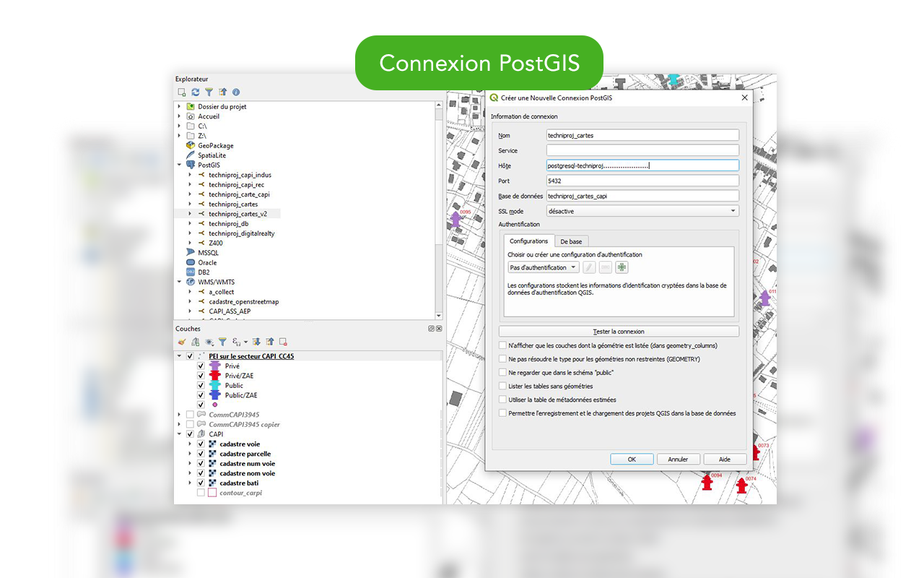Image resolution: width=924 pixels, height=578 pixels.
Task: Open the Explorateur filter funnel icon
Action: pos(209,92)
